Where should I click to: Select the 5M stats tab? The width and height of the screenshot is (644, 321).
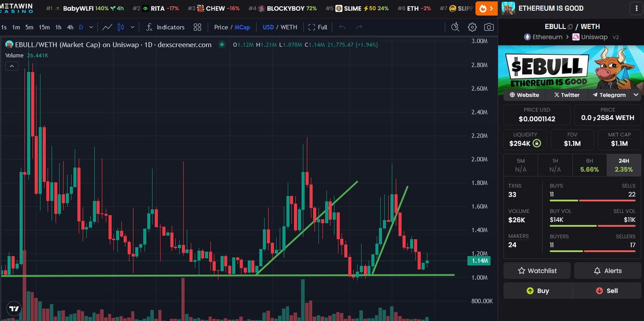click(521, 165)
